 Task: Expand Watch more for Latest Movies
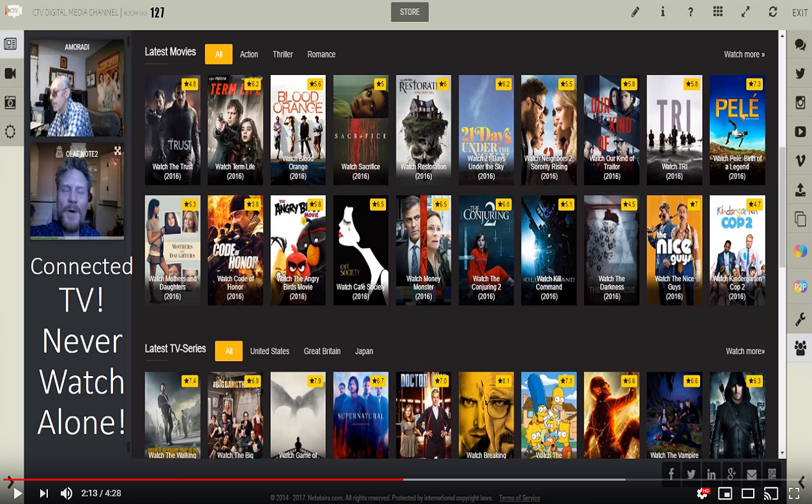click(x=744, y=55)
